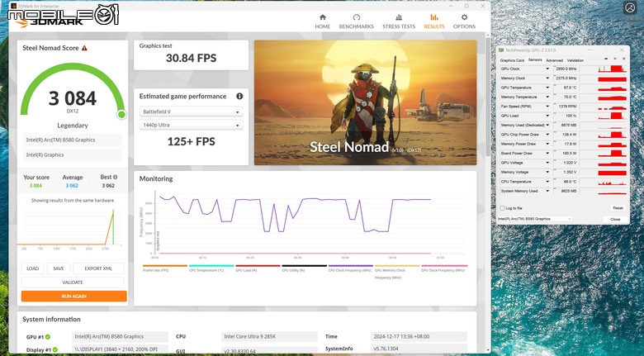Open the GPU-Z Advanced tab
Screen dimensions: 644x356
click(x=555, y=60)
